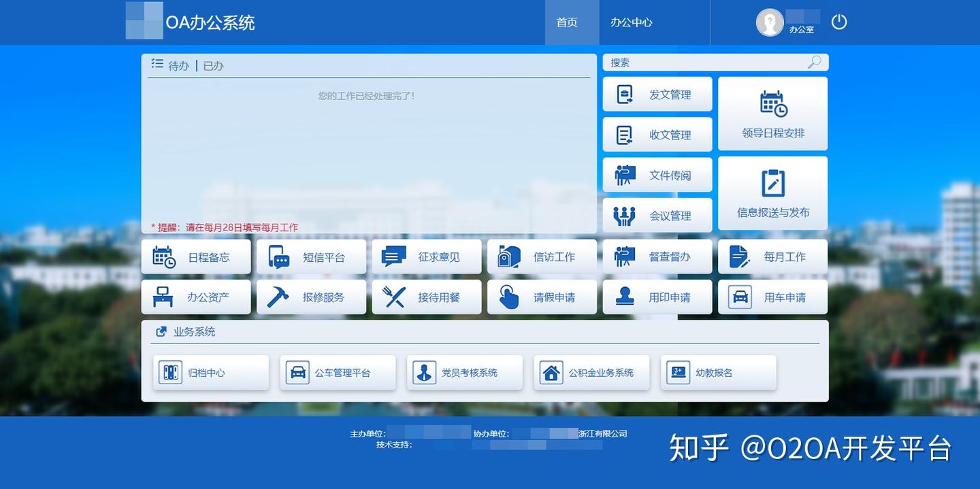The height and width of the screenshot is (489, 980).
Task: Open 会议管理
Action: [657, 215]
